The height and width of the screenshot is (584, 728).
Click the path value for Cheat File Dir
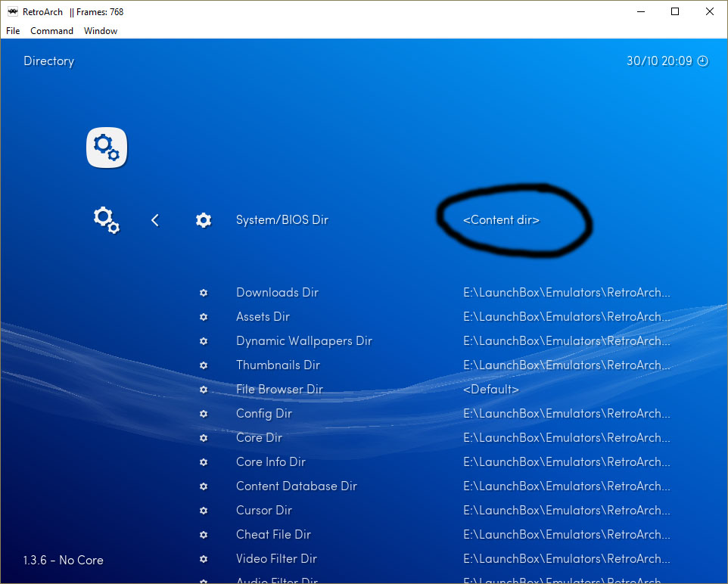566,535
